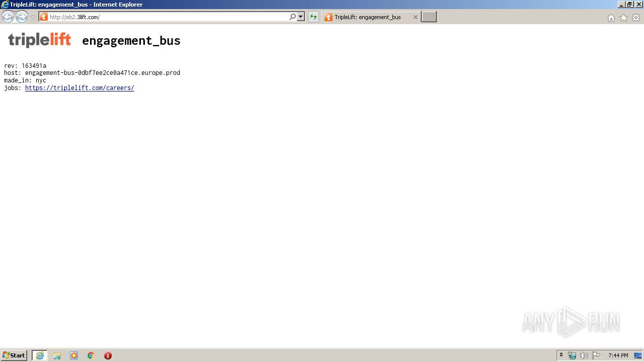Go forward with the Forward arrow button

pyautogui.click(x=22, y=17)
